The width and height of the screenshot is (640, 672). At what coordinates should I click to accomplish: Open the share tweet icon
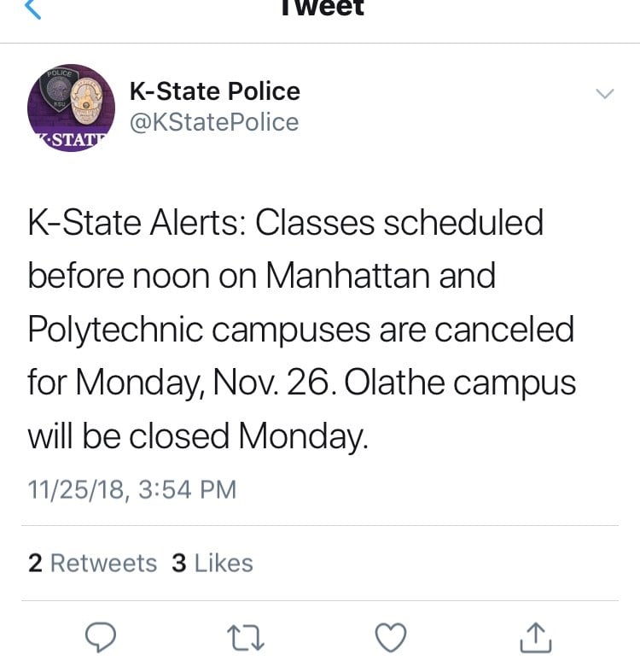tap(536, 638)
